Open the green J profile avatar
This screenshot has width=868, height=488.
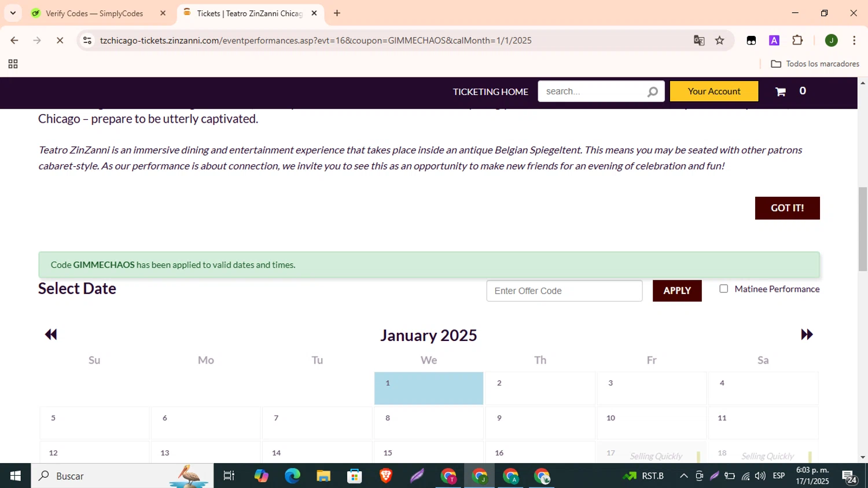click(832, 41)
